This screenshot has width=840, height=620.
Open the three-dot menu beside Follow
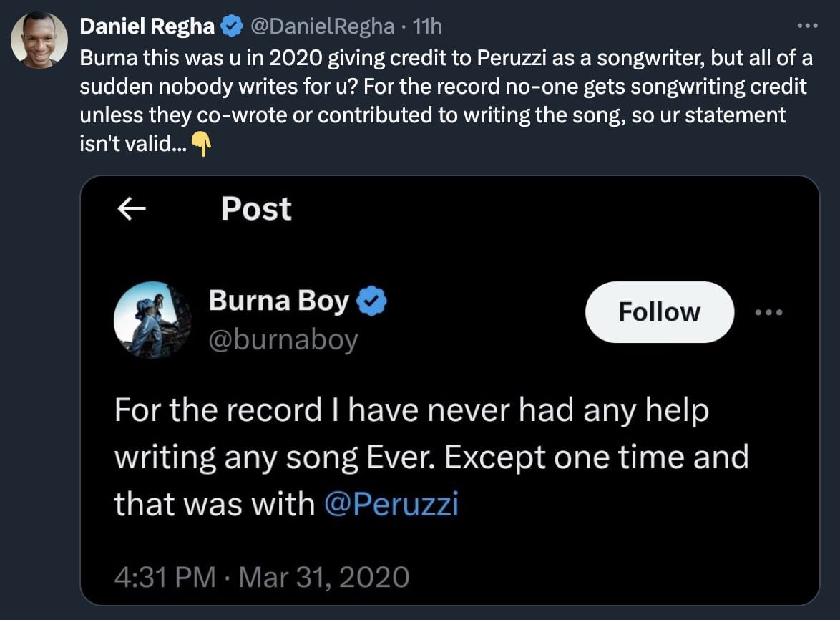(x=769, y=312)
